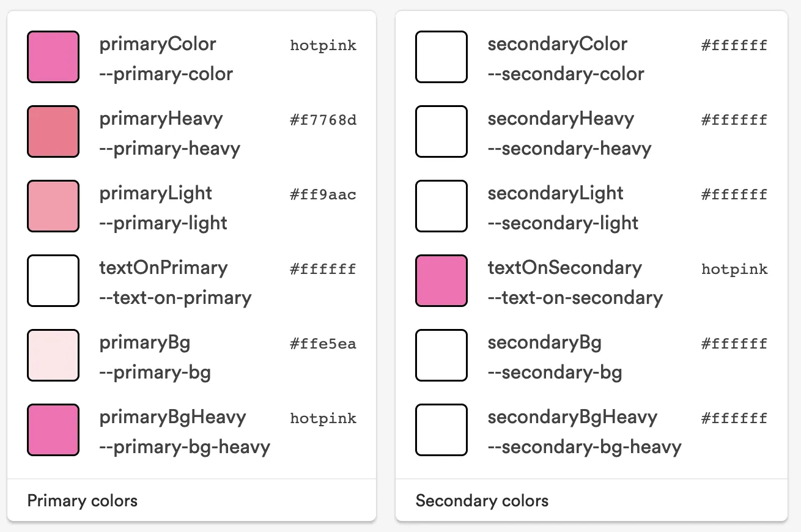The height and width of the screenshot is (532, 801).
Task: Select the hex value #f7768d
Action: pyautogui.click(x=322, y=120)
